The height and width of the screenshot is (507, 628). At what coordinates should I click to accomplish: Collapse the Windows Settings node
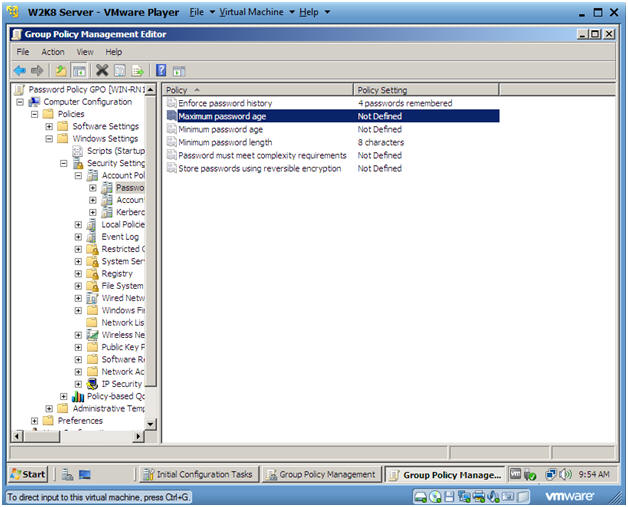[x=49, y=139]
